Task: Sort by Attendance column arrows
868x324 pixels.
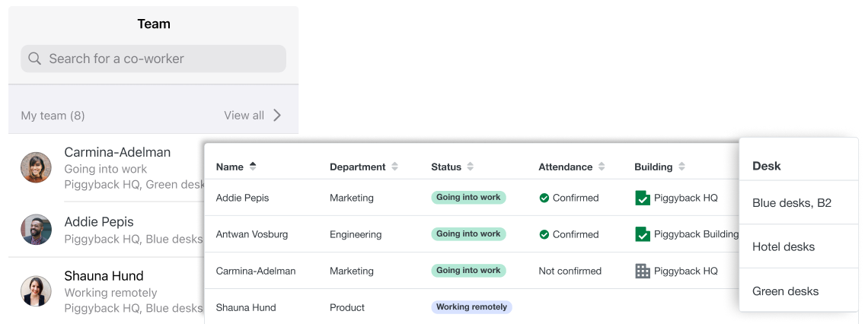Action: coord(602,167)
